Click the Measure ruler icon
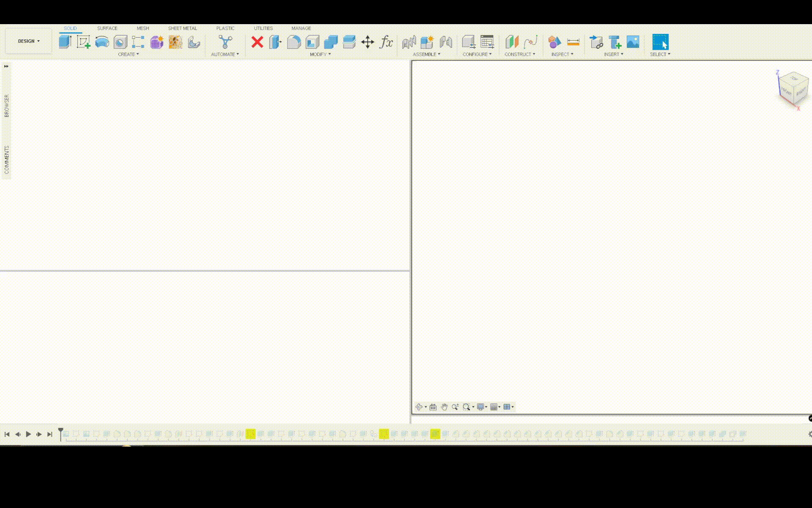This screenshot has width=812, height=508. coord(573,42)
